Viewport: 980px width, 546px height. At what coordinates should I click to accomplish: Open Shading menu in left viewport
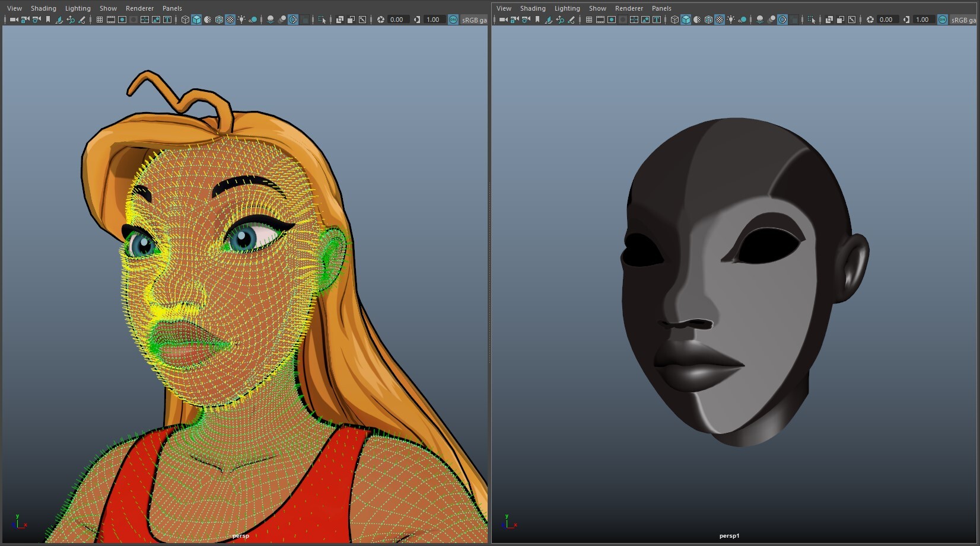pos(43,8)
